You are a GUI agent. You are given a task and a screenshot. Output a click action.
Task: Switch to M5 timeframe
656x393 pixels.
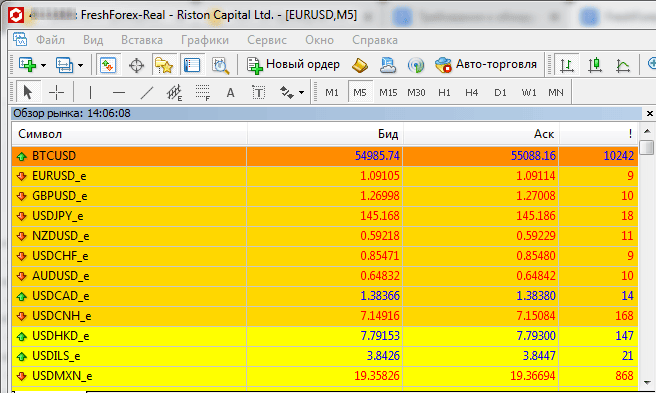tap(360, 92)
